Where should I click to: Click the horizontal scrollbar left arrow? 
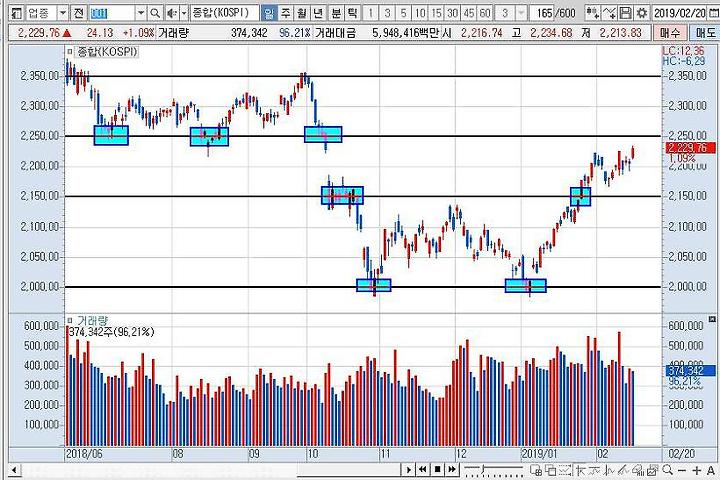(14, 470)
